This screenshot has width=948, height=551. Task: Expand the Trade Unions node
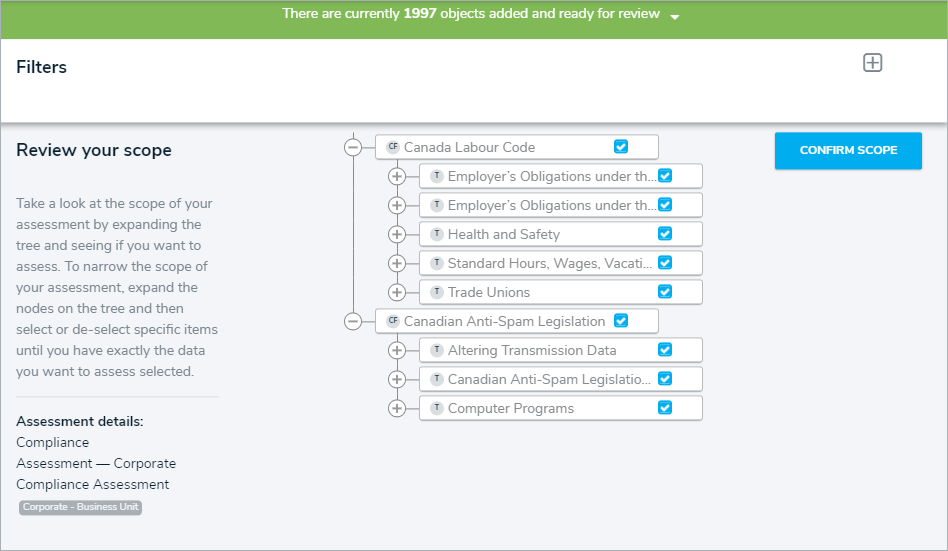coord(396,292)
